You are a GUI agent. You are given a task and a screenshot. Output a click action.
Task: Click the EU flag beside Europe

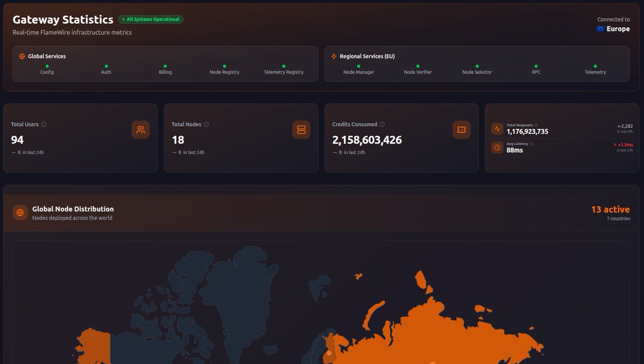[x=601, y=29]
